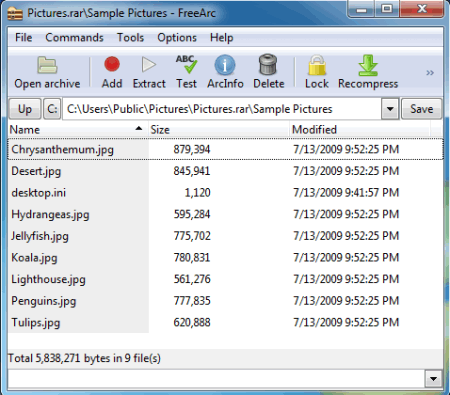The image size is (450, 395).
Task: Open the Help menu
Action: pos(221,38)
